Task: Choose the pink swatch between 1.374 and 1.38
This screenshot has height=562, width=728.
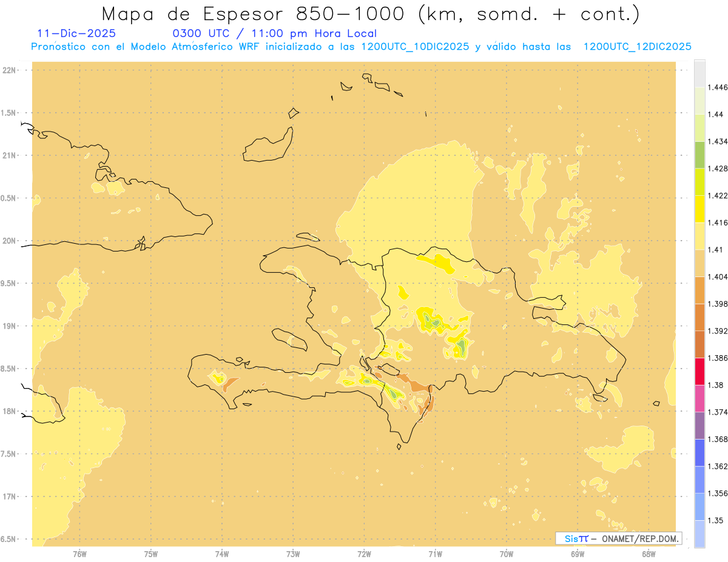Action: (x=699, y=398)
